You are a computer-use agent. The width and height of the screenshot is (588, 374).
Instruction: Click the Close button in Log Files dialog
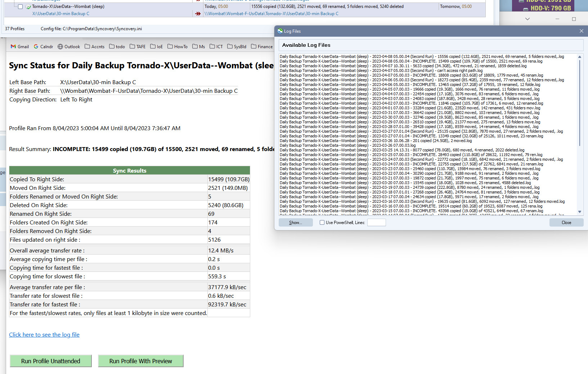566,223
